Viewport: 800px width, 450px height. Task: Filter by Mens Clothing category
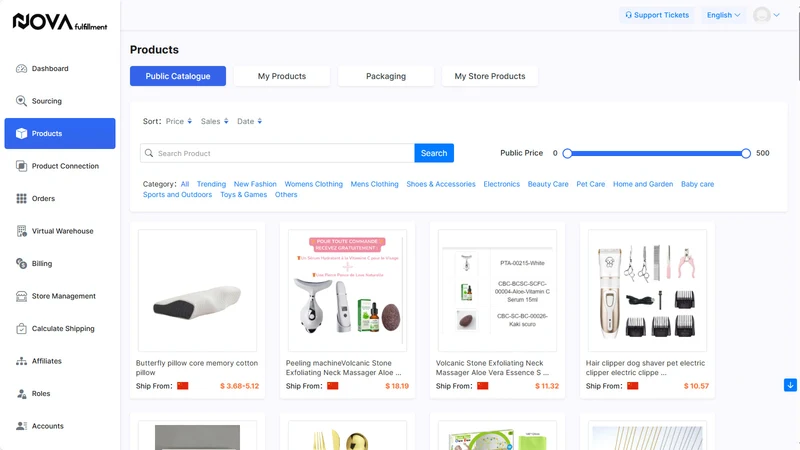(x=374, y=184)
